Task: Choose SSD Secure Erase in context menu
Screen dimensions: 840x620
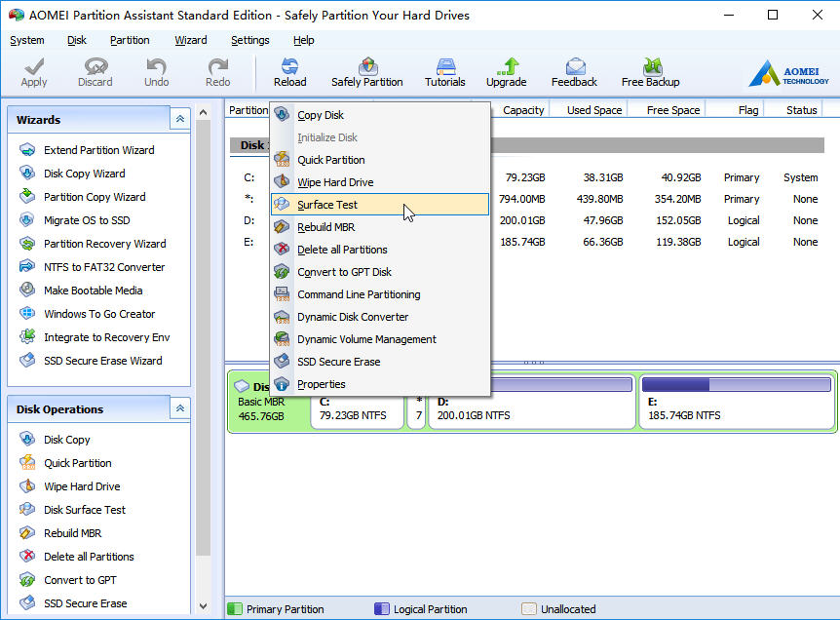Action: (380, 362)
